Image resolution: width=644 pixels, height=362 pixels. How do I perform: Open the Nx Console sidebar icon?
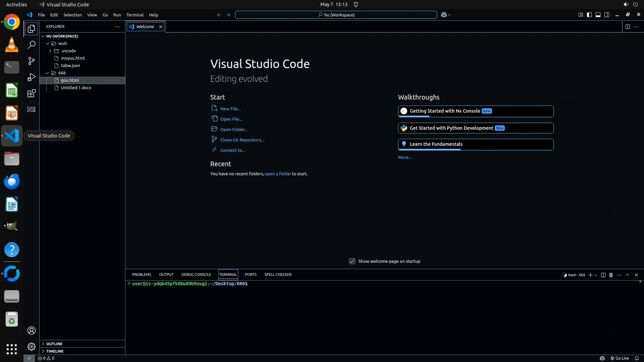pos(31,109)
